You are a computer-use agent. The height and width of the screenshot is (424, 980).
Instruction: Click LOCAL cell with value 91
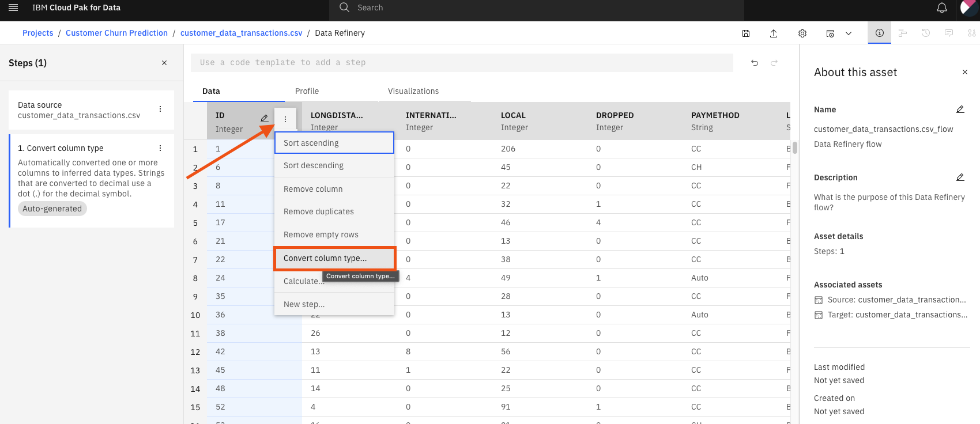pos(540,407)
